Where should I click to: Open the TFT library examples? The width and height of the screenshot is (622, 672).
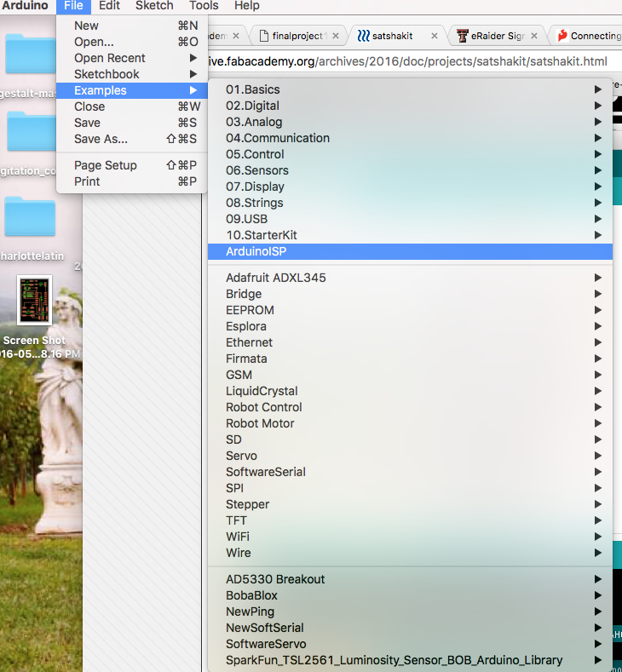point(410,520)
